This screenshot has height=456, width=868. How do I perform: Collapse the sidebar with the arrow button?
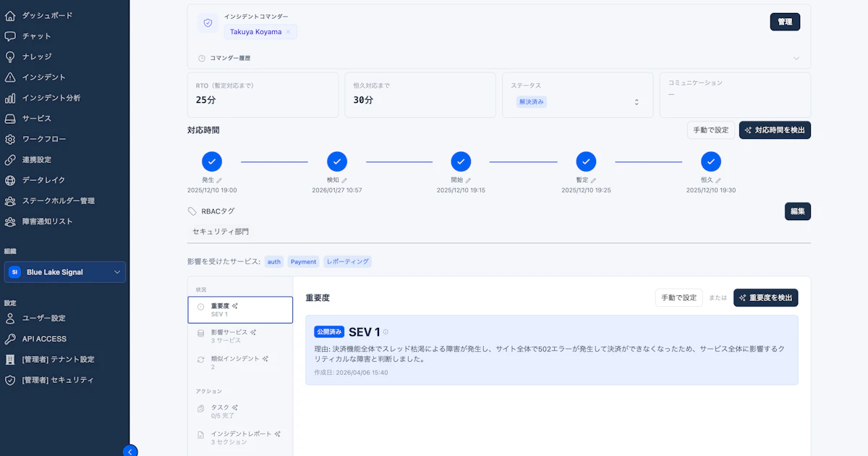point(130,451)
